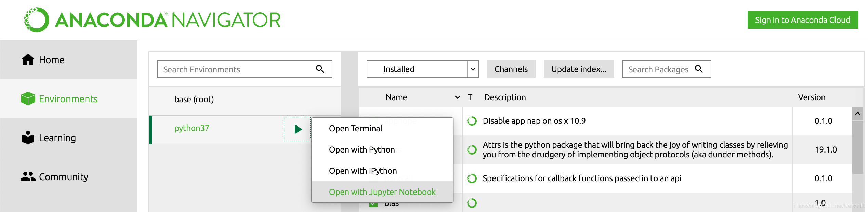Click the Anaconda Navigator logo

point(152,20)
